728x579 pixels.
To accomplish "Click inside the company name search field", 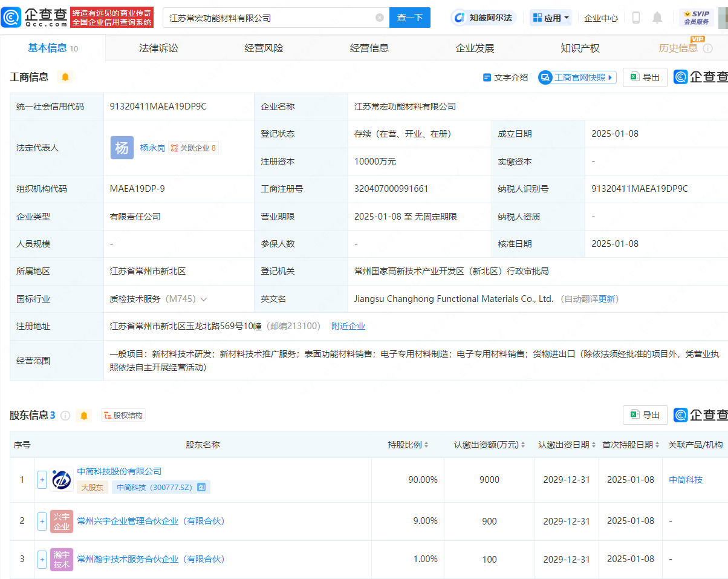I will click(272, 18).
